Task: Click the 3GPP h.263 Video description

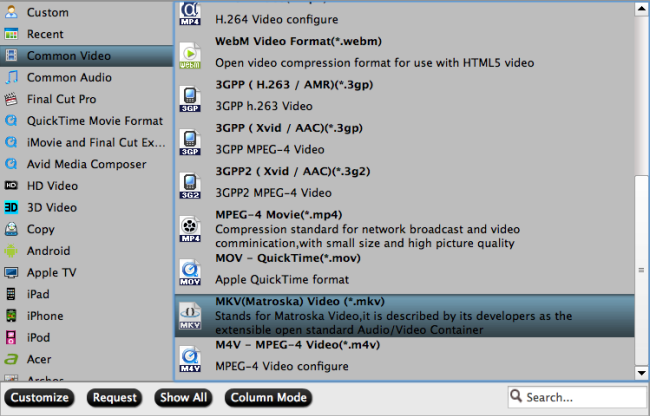Action: [x=264, y=106]
